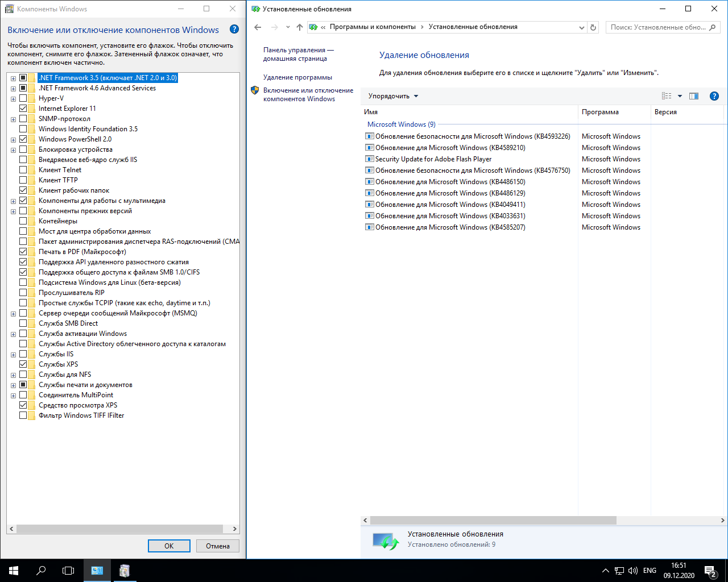This screenshot has height=582, width=728.
Task: Open Task View on the taskbar
Action: pyautogui.click(x=68, y=571)
